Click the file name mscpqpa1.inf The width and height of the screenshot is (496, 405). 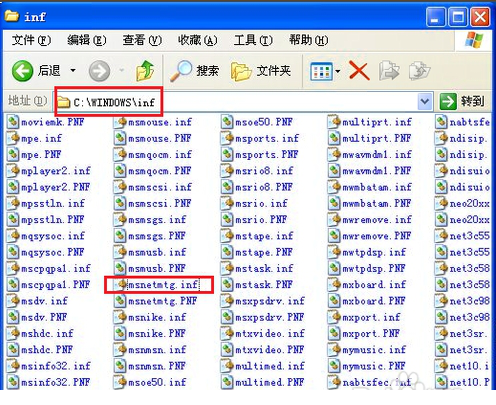click(x=56, y=269)
